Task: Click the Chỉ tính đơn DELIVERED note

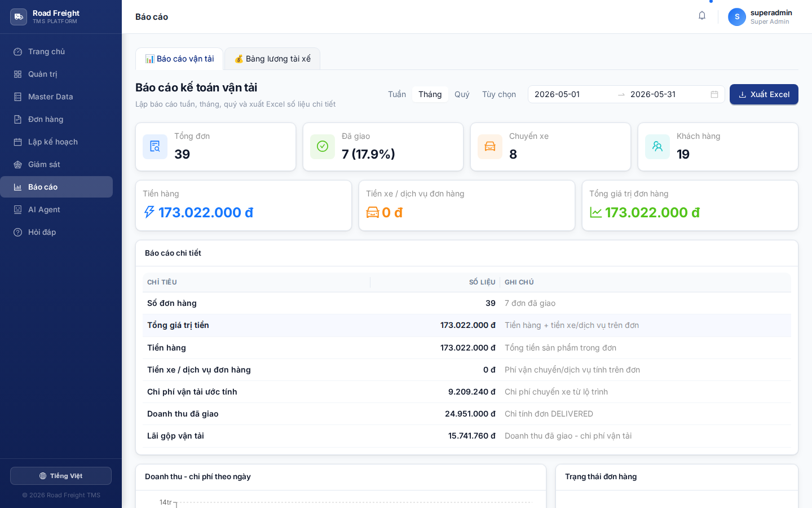Action: tap(549, 414)
